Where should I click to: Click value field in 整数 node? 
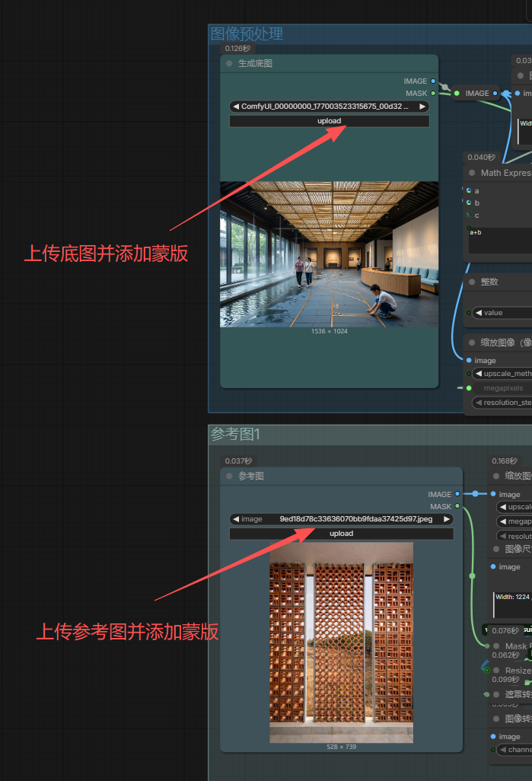click(502, 313)
